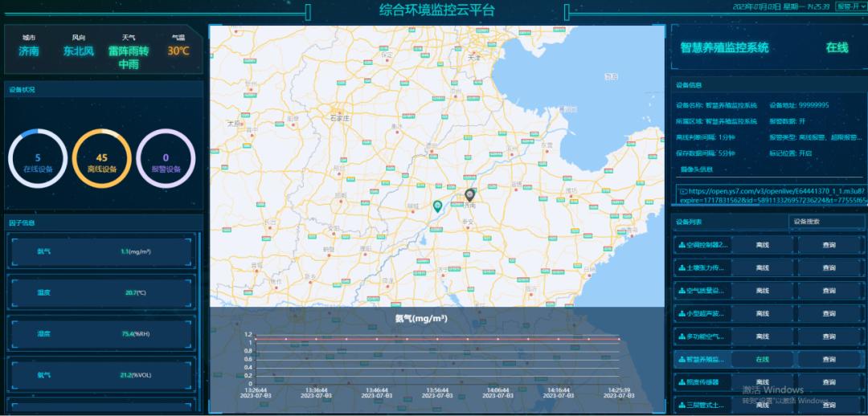Click the video icon before camera URL
868x416 pixels.
click(682, 192)
